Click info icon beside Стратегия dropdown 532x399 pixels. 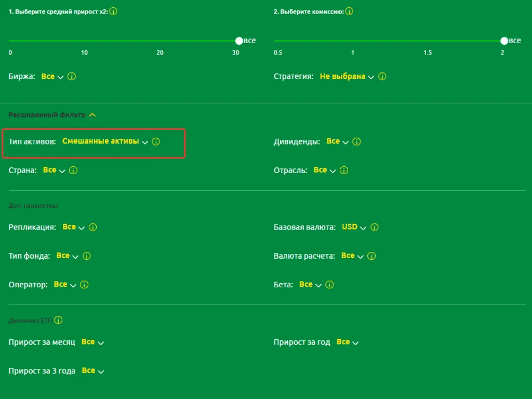tap(382, 76)
